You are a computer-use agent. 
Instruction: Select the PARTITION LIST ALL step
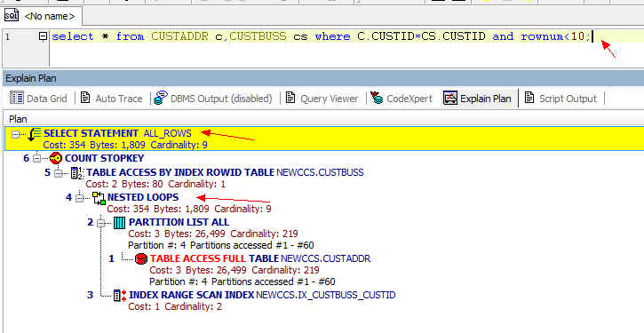point(179,222)
